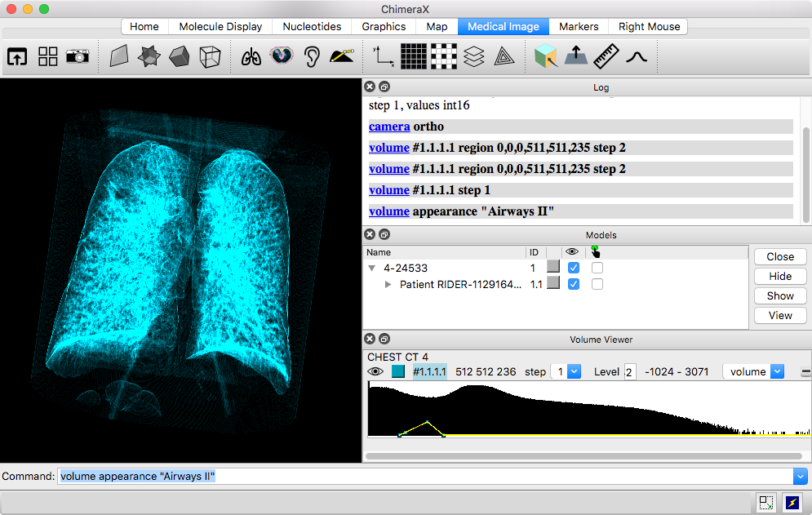Screen dimensions: 812x515
Task: Toggle eye visibility icon in Volume Viewer
Action: coord(375,371)
